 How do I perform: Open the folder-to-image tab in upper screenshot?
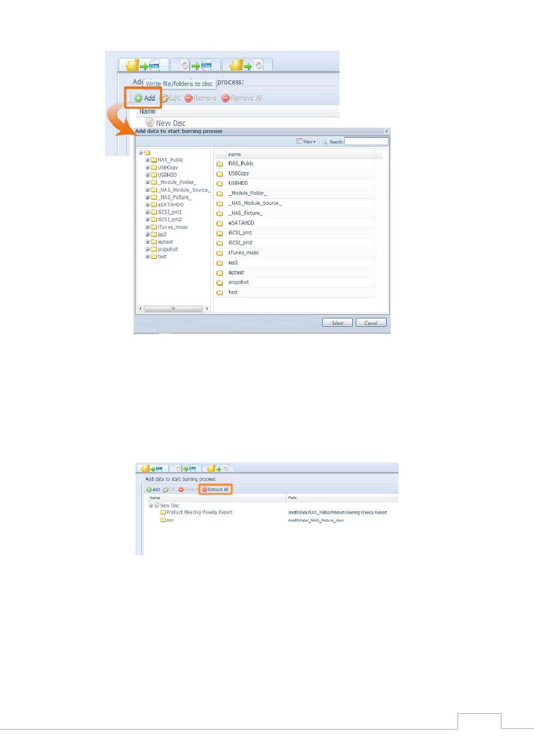pyautogui.click(x=247, y=65)
